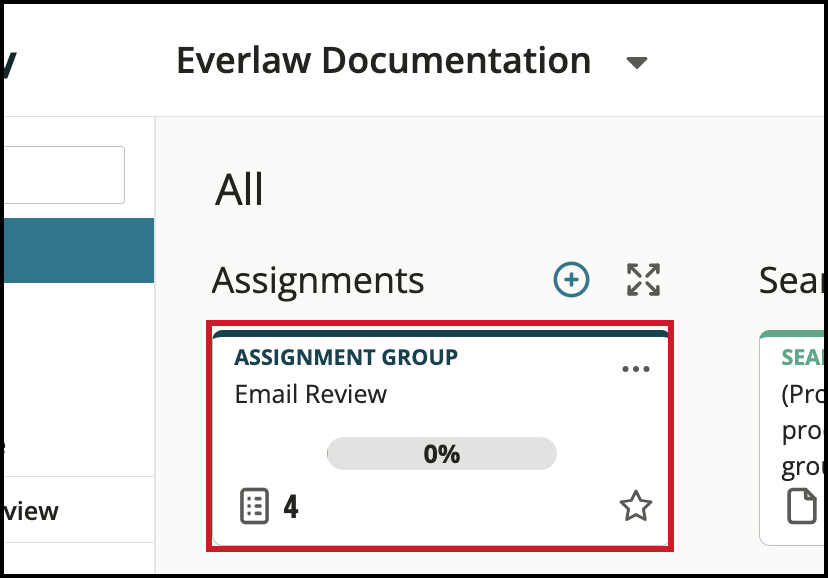828x578 pixels.
Task: Click the assignment list icon beside 4
Action: point(255,506)
